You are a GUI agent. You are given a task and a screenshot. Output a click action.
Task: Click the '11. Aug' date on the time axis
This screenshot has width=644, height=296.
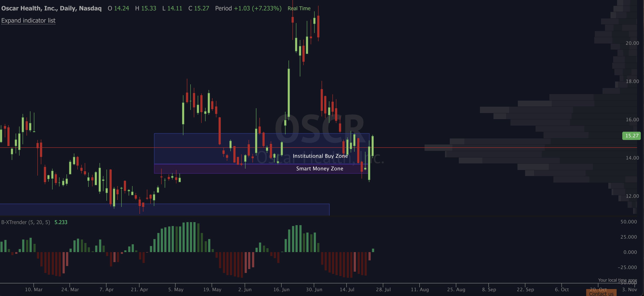(x=420, y=289)
